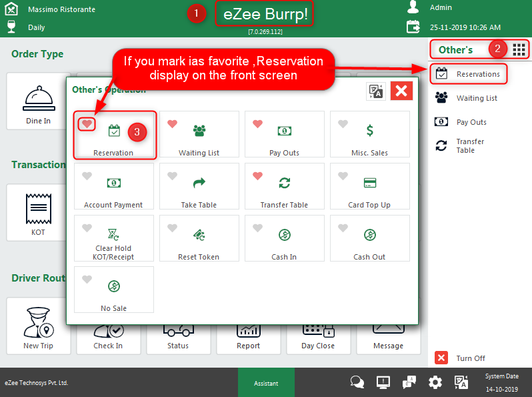Favorite the Clear Hold KOT/Receipt heart
This screenshot has height=397, width=532.
click(x=87, y=228)
